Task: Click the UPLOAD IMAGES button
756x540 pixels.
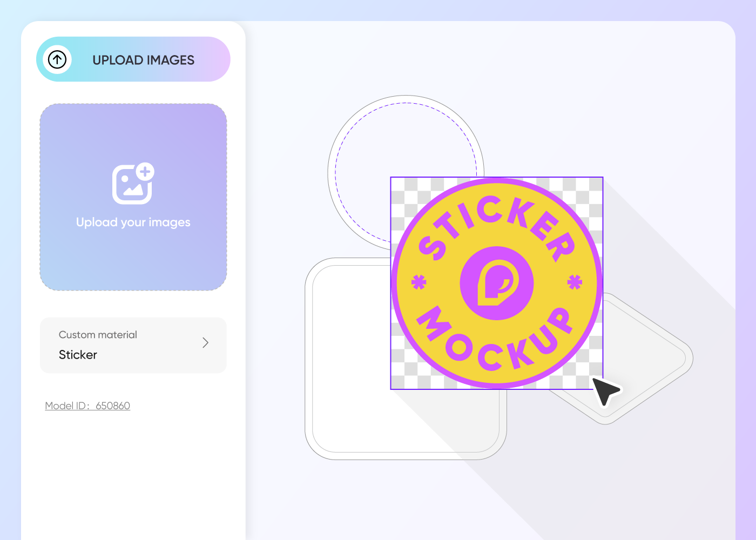Action: (x=133, y=59)
